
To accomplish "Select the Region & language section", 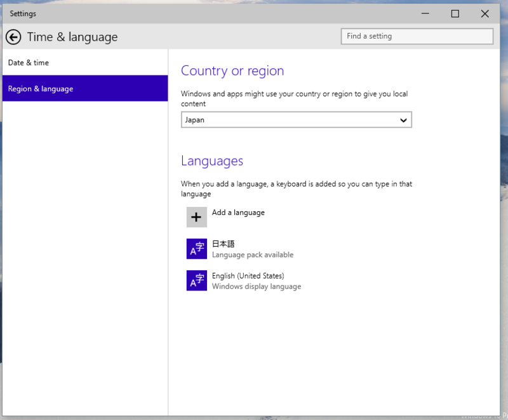I will [x=85, y=88].
